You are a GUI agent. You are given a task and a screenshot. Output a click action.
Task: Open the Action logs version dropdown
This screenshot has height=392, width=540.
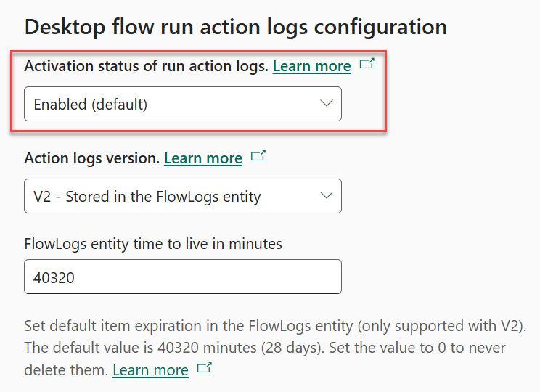point(183,196)
